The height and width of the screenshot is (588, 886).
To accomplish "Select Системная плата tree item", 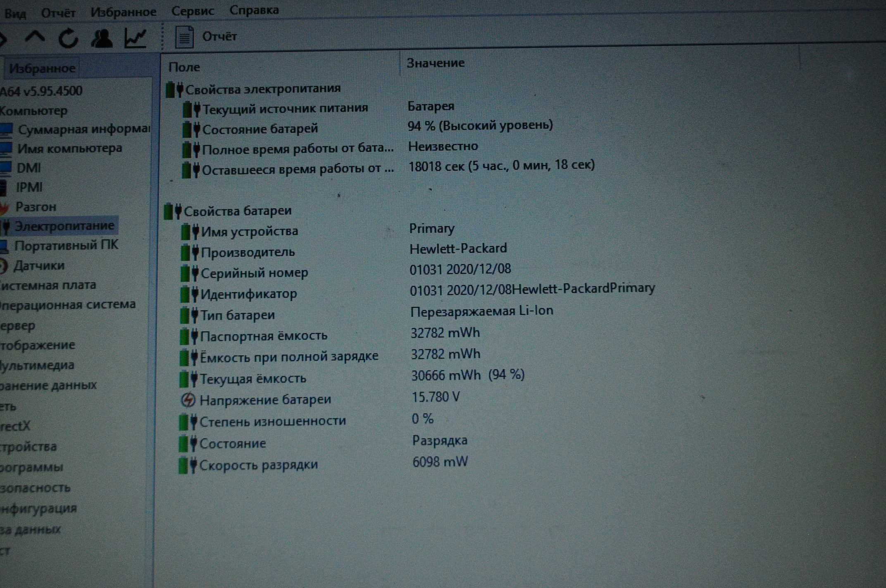I will (48, 285).
